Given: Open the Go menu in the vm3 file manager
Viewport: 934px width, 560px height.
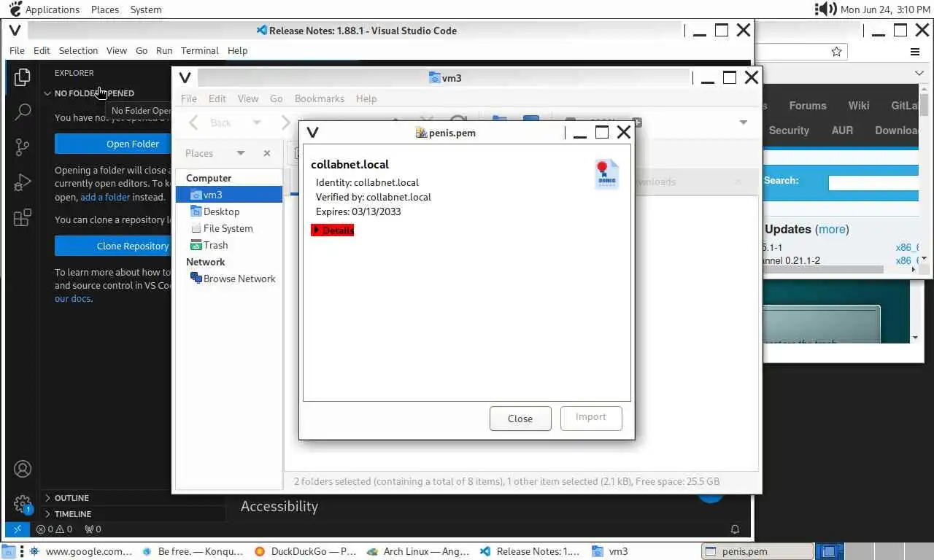Looking at the screenshot, I should click(x=276, y=98).
